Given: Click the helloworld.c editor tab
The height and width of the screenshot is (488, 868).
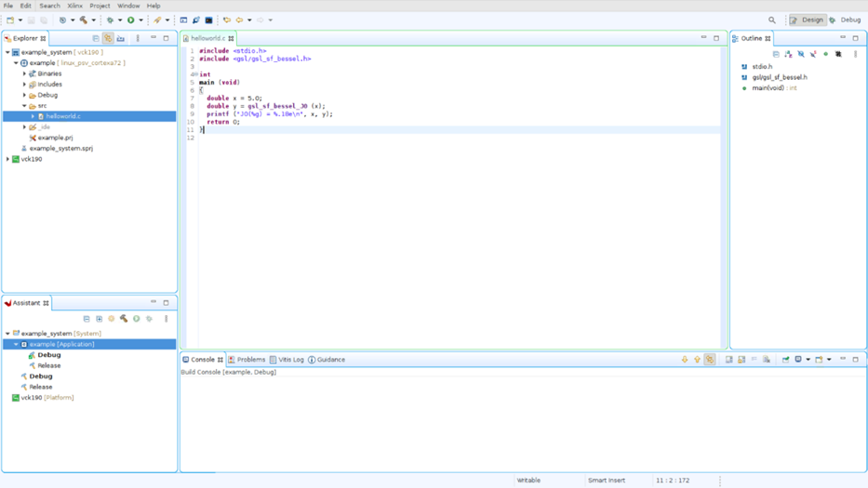Looking at the screenshot, I should point(208,38).
